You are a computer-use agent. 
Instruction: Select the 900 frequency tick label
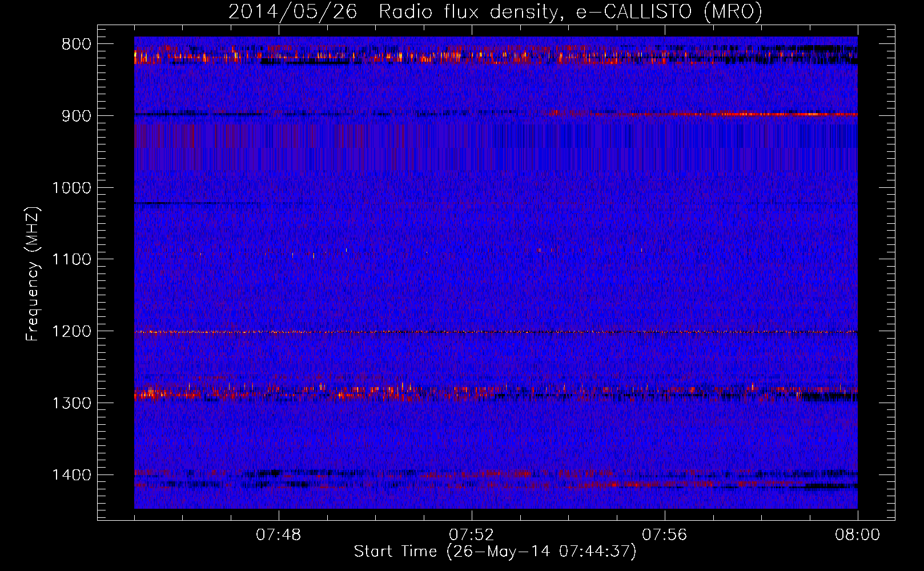[77, 116]
